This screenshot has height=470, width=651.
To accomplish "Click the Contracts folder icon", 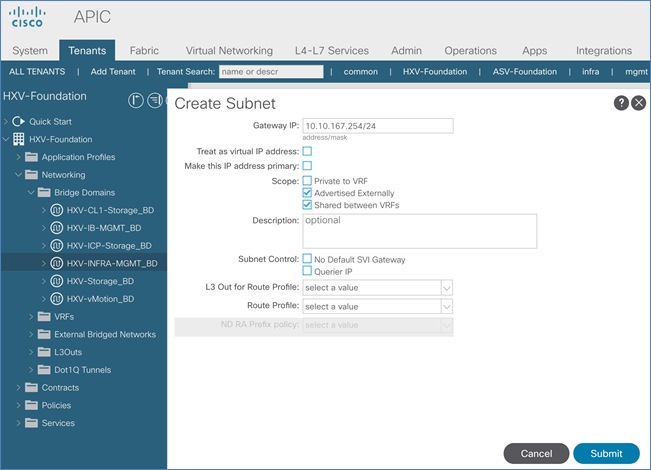I will (31, 387).
